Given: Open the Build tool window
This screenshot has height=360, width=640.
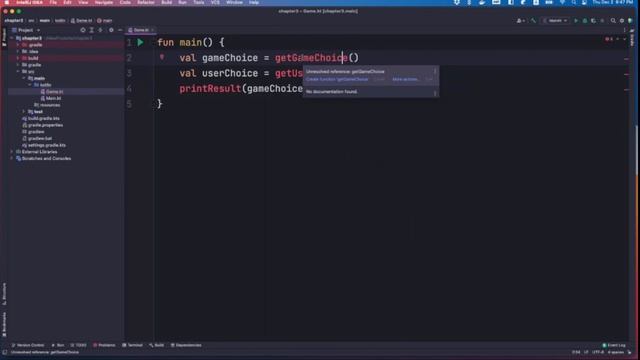Looking at the screenshot, I should coord(157,345).
